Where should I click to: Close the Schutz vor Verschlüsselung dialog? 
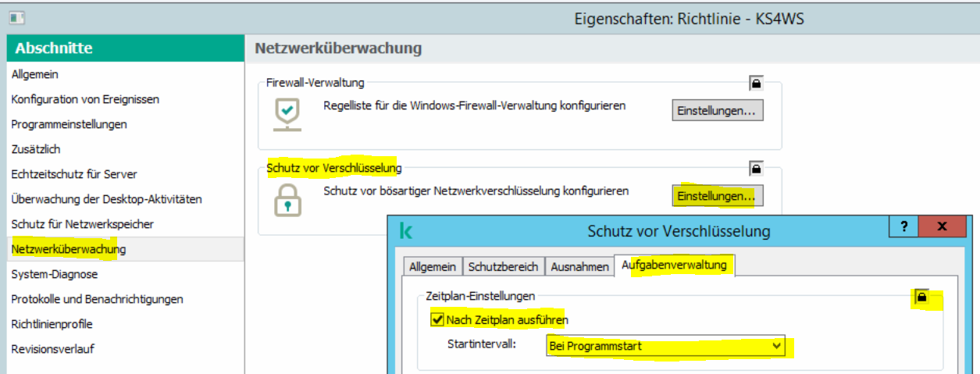click(942, 227)
